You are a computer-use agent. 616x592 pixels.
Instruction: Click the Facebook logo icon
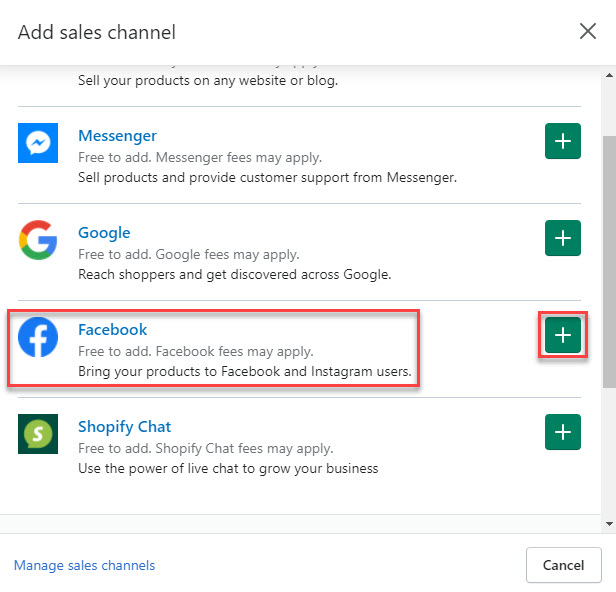pyautogui.click(x=39, y=337)
